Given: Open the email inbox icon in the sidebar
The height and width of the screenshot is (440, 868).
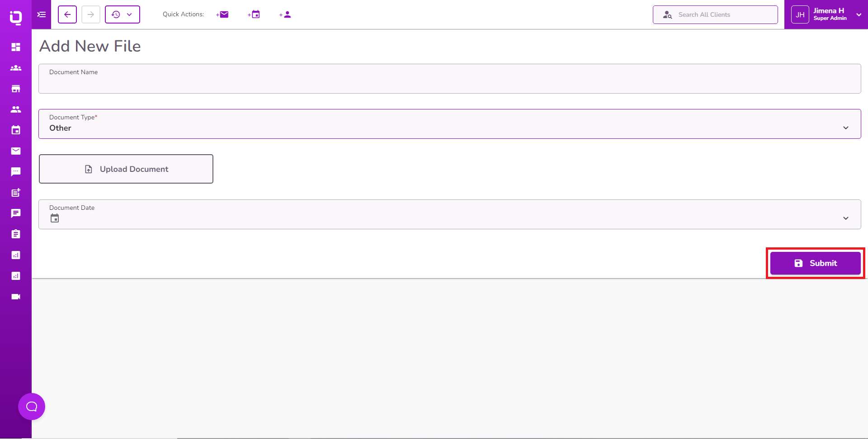Looking at the screenshot, I should (x=16, y=151).
